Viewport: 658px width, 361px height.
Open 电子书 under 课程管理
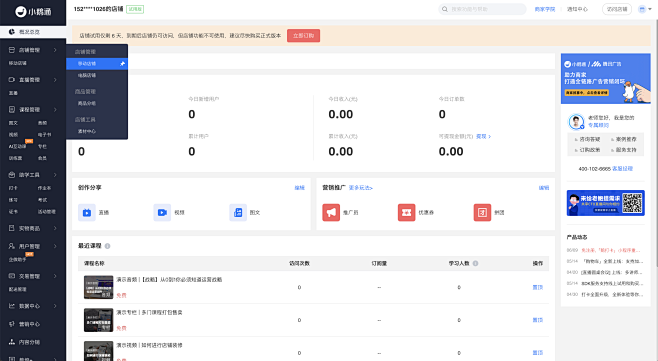click(x=44, y=135)
